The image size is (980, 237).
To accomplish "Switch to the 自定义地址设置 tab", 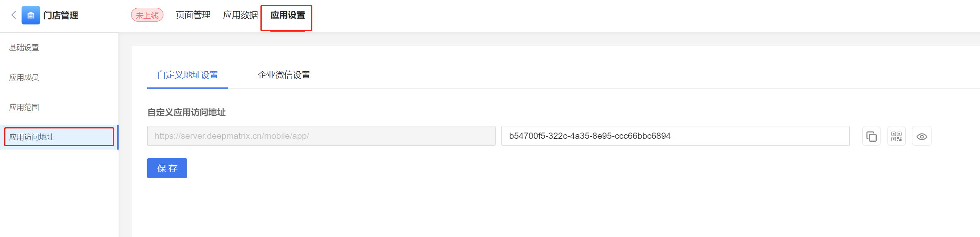I will pos(187,75).
